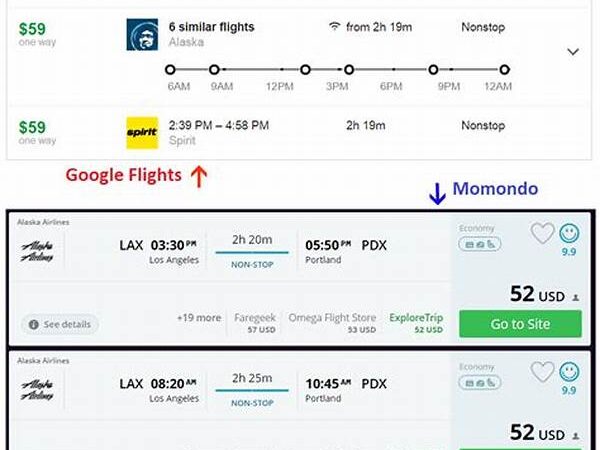Expand the +19 more booking providers
The height and width of the screenshot is (450, 600).
199,318
